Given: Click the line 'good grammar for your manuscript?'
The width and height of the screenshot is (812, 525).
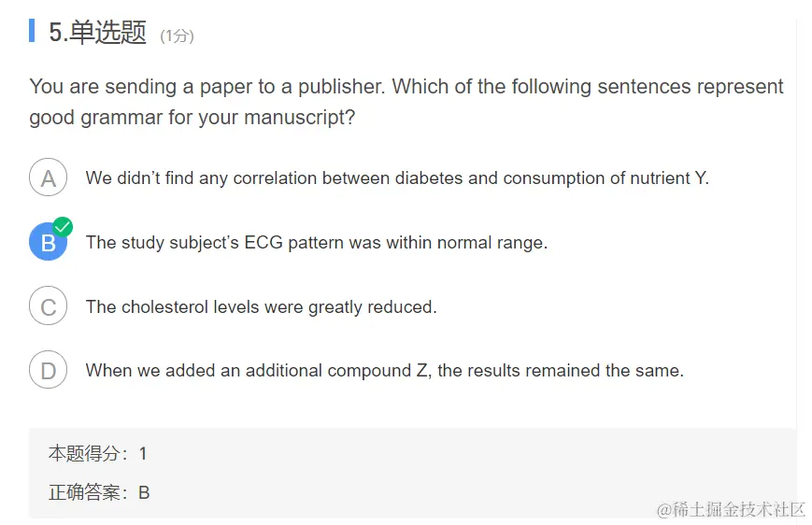Looking at the screenshot, I should click(192, 118).
